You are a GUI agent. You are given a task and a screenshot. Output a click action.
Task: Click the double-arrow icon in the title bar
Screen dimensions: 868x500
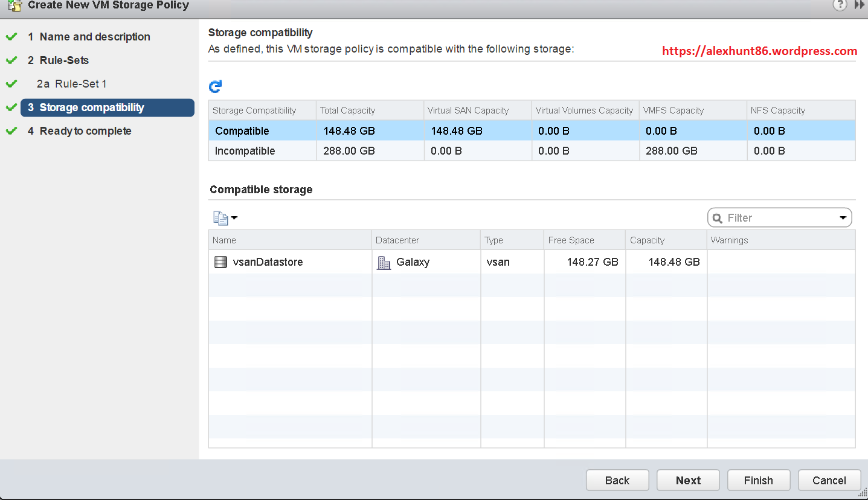860,5
